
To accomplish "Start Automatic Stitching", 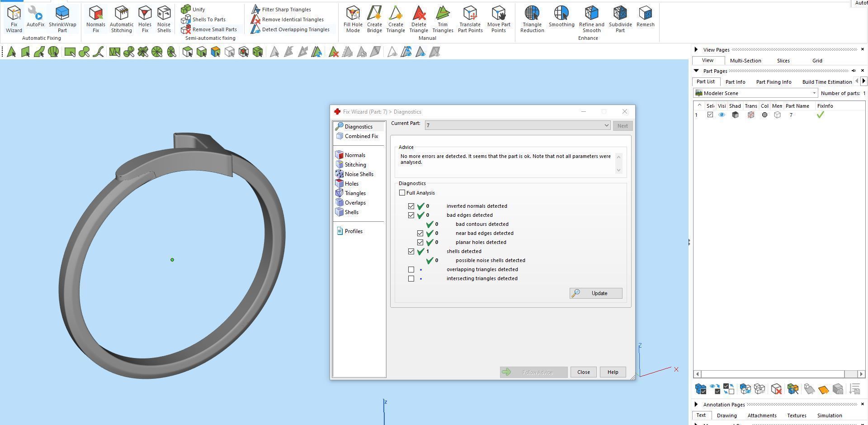I will tap(121, 19).
